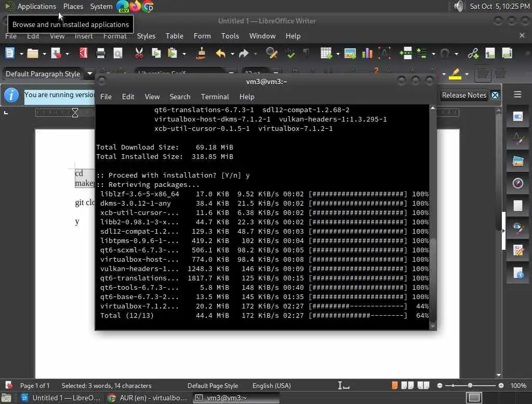Close the version infobar
532x404 pixels.
(495, 96)
